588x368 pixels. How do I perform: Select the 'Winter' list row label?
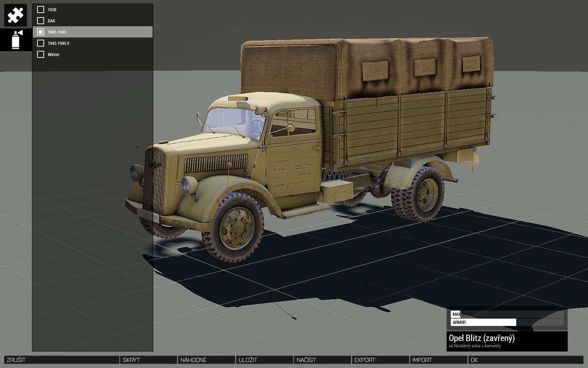(54, 54)
